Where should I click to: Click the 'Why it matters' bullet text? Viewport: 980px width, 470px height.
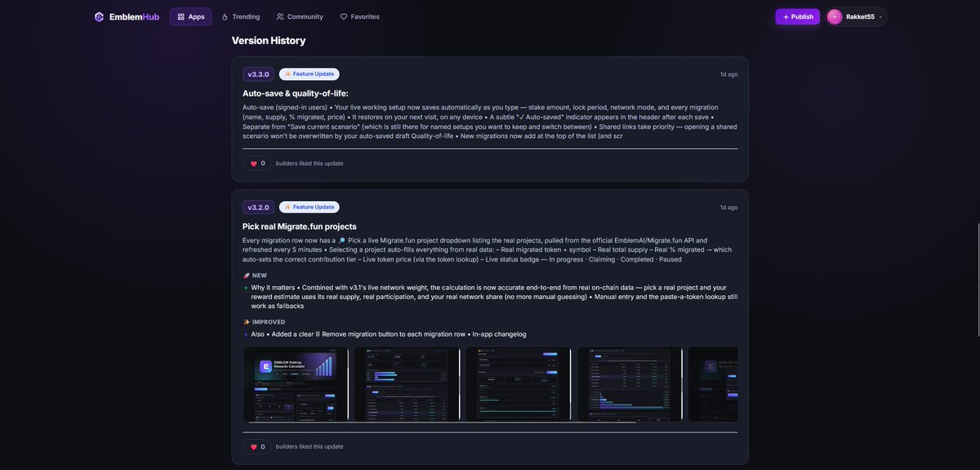point(494,297)
